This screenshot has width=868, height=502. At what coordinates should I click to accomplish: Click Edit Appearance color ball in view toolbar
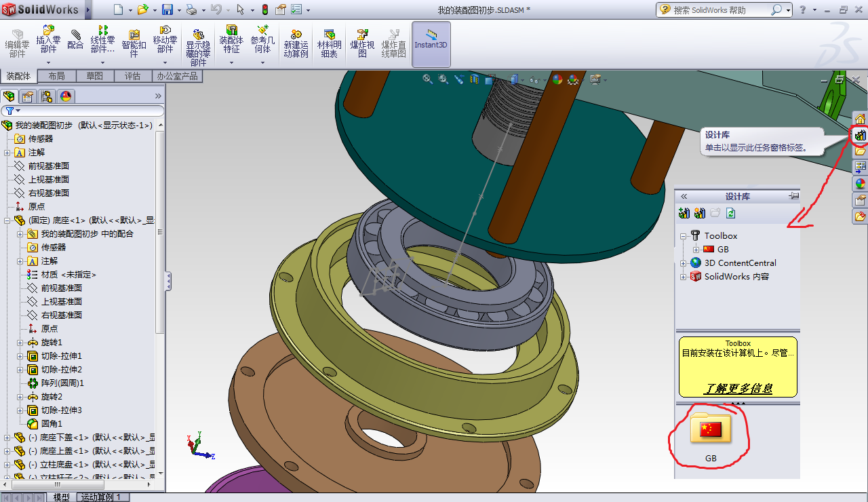click(557, 79)
